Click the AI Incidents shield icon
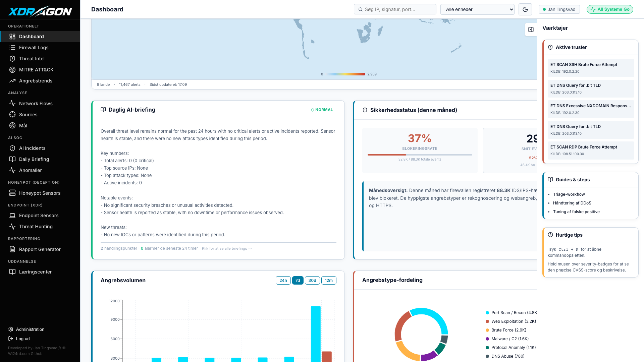Image resolution: width=644 pixels, height=362 pixels. (x=12, y=148)
